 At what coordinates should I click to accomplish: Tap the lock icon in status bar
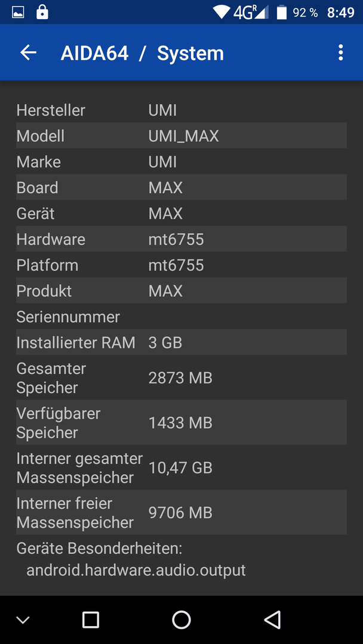coord(42,12)
